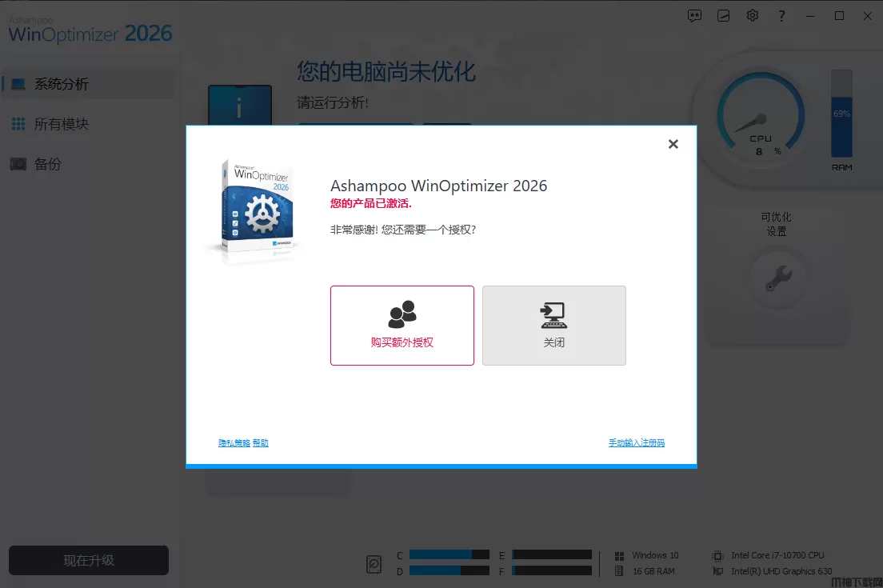Click the 可优化设置 wrench icon
883x588 pixels.
[778, 278]
